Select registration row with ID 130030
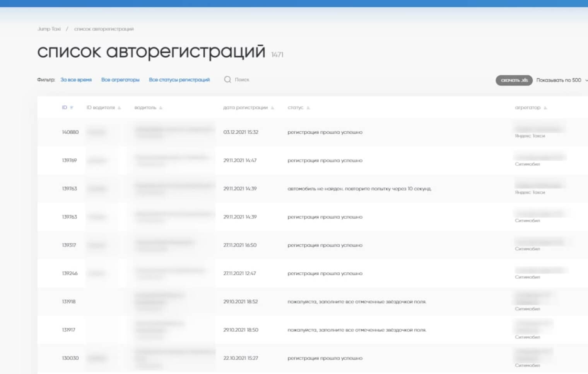This screenshot has width=588, height=374. (x=70, y=358)
